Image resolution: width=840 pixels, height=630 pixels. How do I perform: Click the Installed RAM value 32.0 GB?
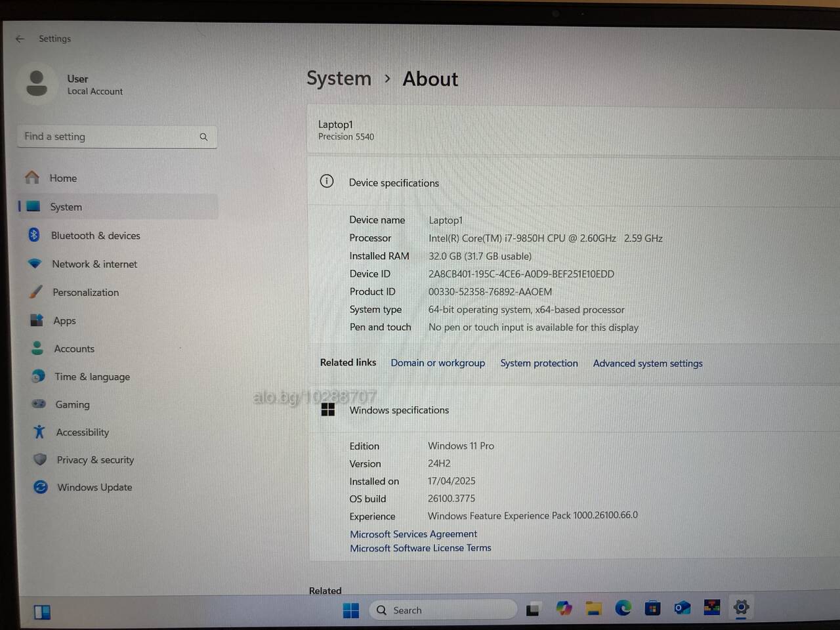tap(480, 256)
